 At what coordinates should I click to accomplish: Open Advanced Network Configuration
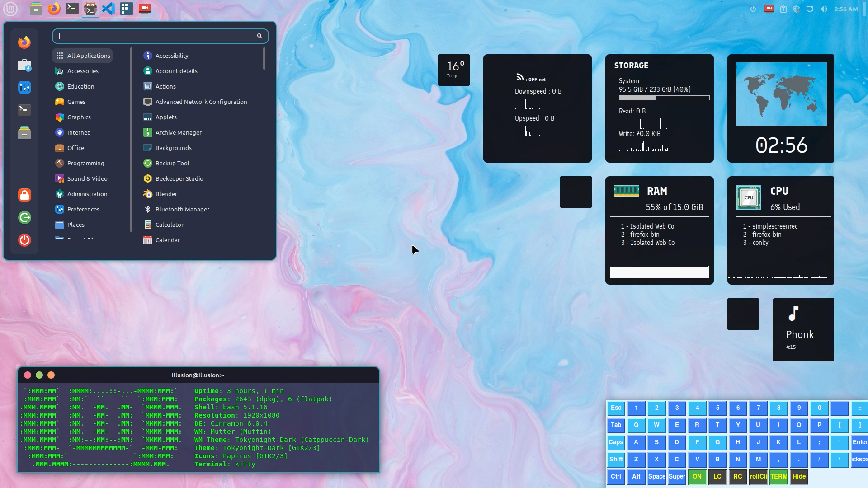200,102
